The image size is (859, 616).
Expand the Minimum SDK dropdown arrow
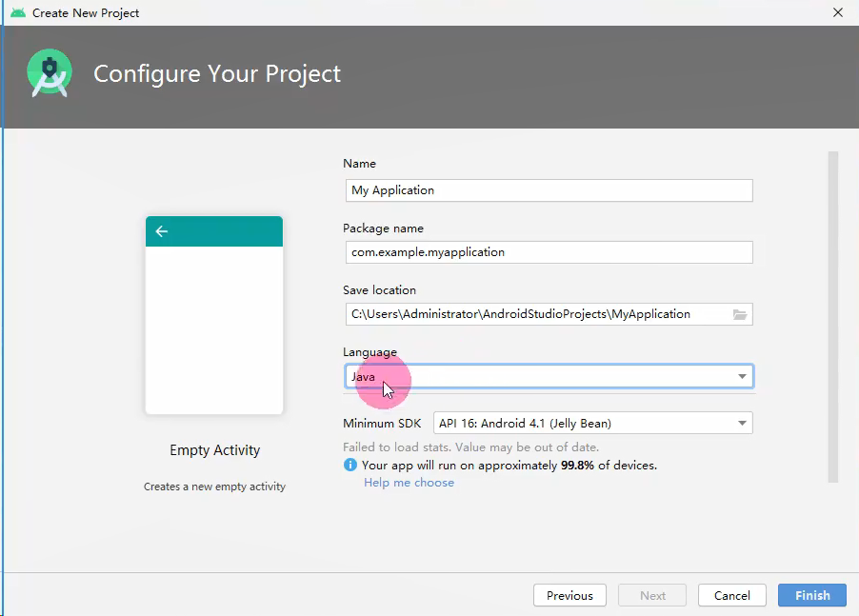click(742, 424)
